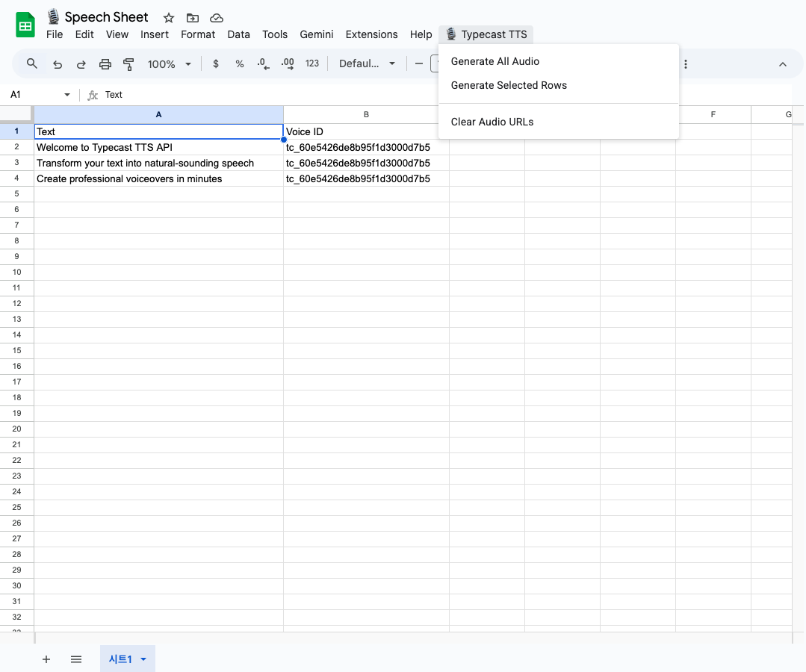This screenshot has height=672, width=806.
Task: Open the search menus magnifier
Action: (x=32, y=63)
